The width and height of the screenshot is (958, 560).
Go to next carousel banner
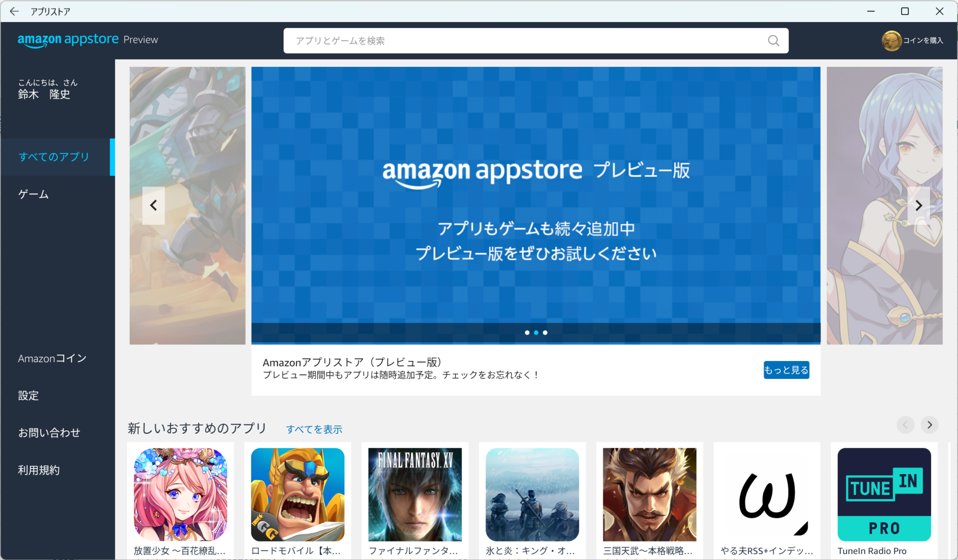click(918, 205)
